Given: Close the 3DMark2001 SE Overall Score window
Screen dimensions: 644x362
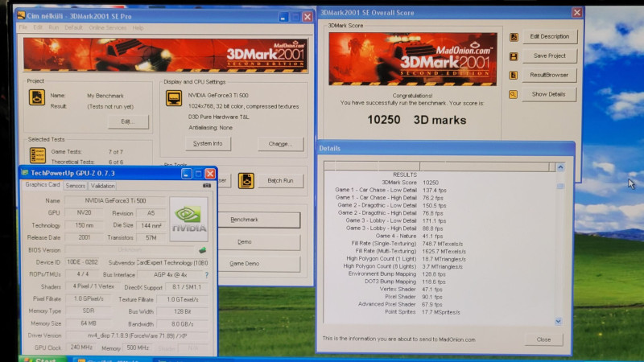Looking at the screenshot, I should (576, 13).
